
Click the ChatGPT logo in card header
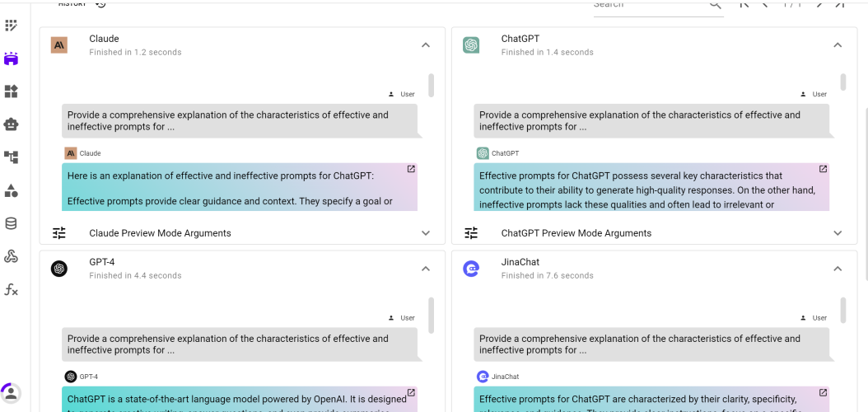pos(471,44)
